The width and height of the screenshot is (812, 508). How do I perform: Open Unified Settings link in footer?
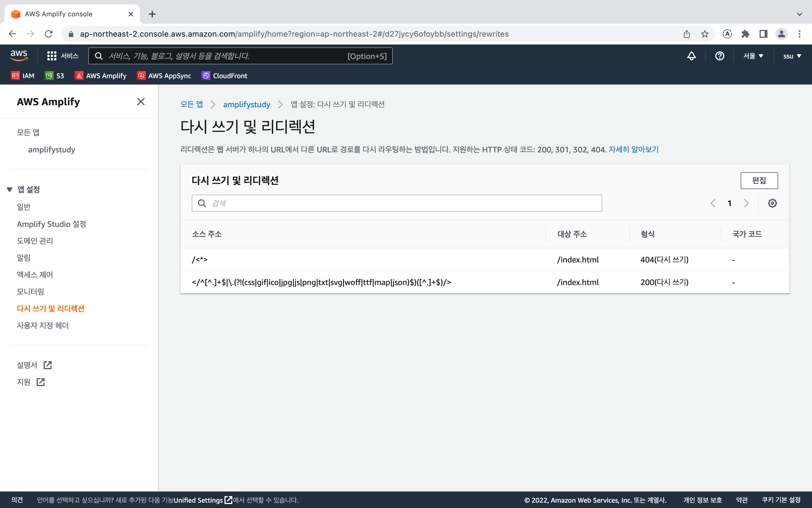pos(203,500)
